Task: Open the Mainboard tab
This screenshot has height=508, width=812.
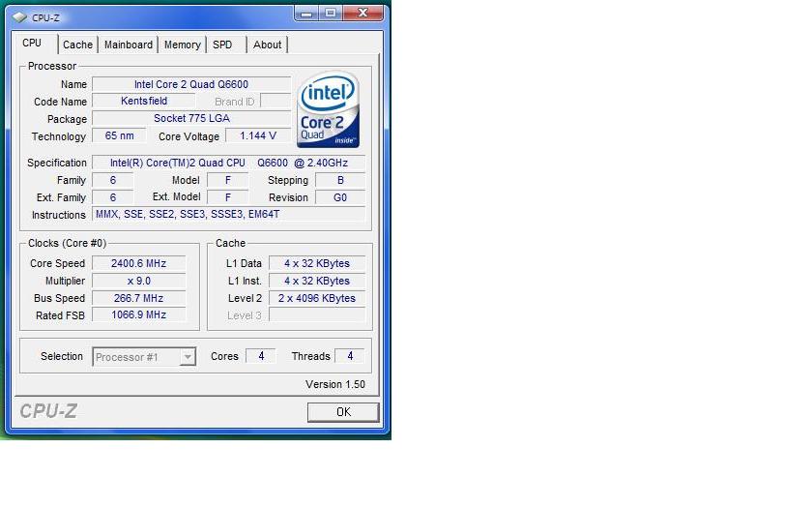Action: click(x=129, y=45)
